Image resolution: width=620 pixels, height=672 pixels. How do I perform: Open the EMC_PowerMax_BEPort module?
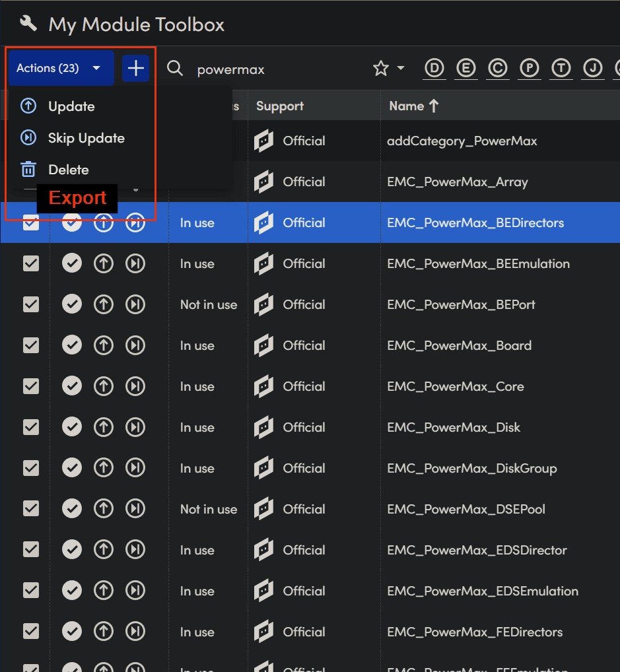[x=461, y=305]
